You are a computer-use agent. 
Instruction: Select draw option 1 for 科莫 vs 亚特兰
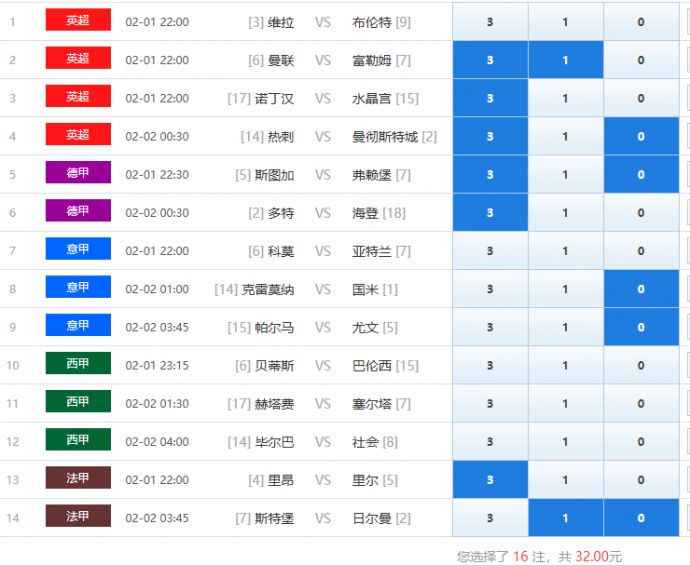[x=565, y=251]
